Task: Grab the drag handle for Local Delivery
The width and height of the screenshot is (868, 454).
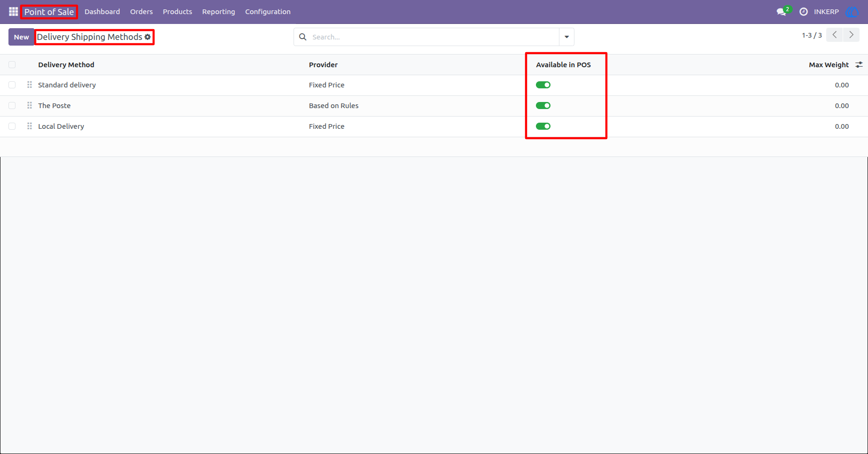Action: click(x=30, y=126)
